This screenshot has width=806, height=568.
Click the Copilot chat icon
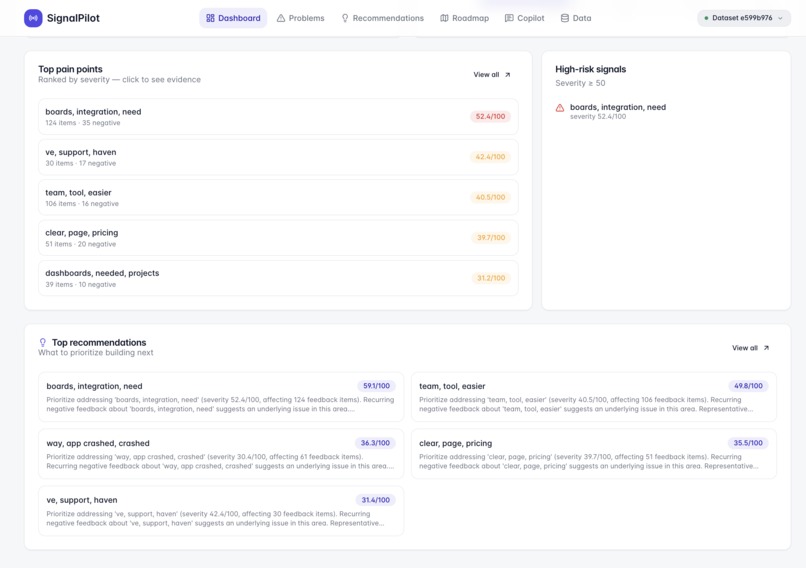click(509, 18)
